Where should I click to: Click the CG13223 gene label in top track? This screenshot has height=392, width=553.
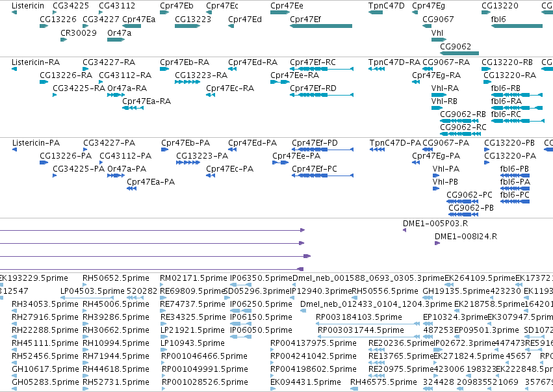pyautogui.click(x=193, y=19)
